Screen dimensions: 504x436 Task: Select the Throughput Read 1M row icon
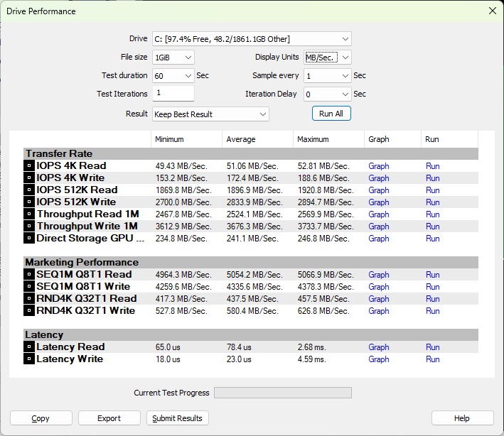[29, 214]
